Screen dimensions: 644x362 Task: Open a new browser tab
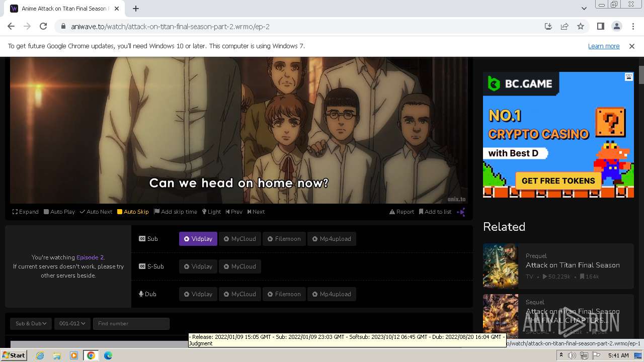(136, 9)
